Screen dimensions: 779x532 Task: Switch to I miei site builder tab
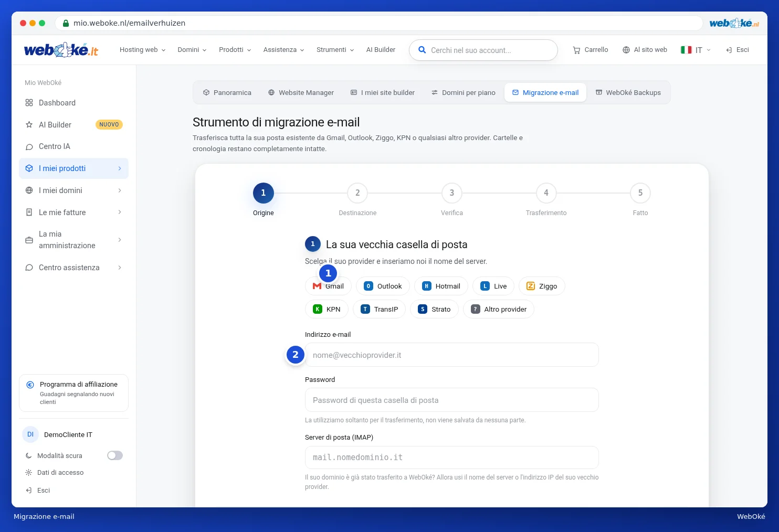coord(383,92)
